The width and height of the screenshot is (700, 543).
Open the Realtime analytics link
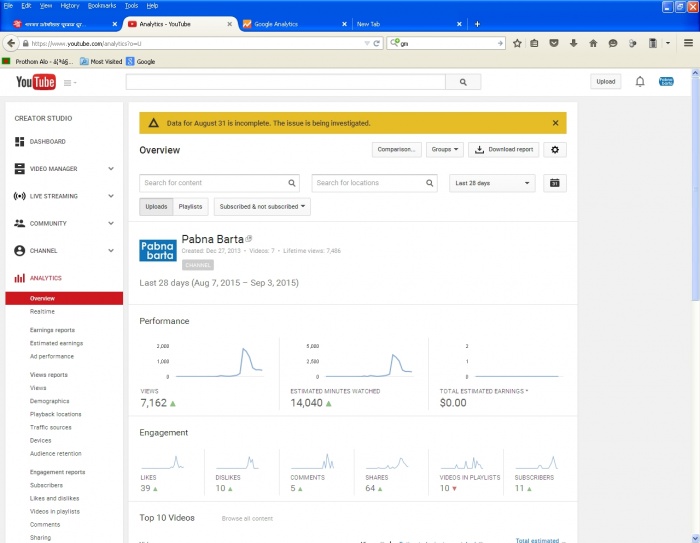click(42, 311)
